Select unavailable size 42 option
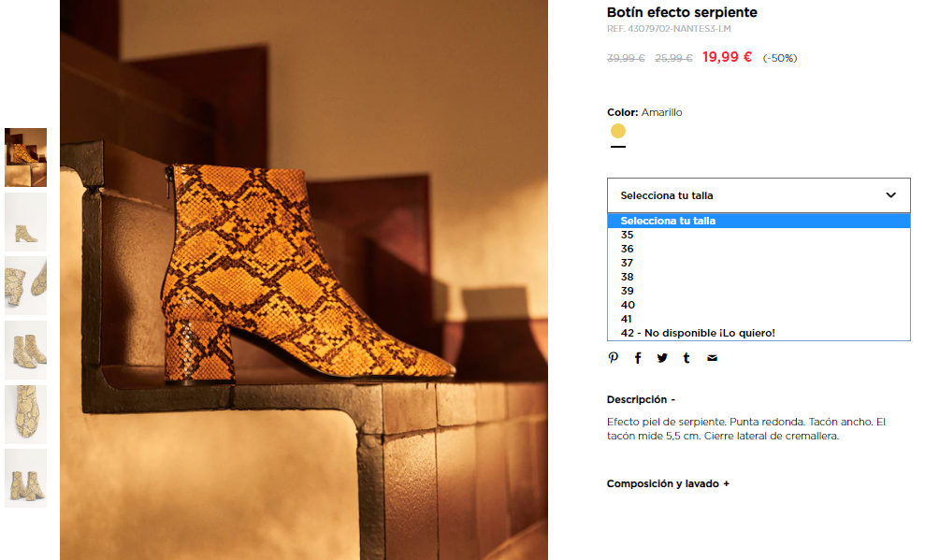This screenshot has height=560, width=925. point(698,333)
